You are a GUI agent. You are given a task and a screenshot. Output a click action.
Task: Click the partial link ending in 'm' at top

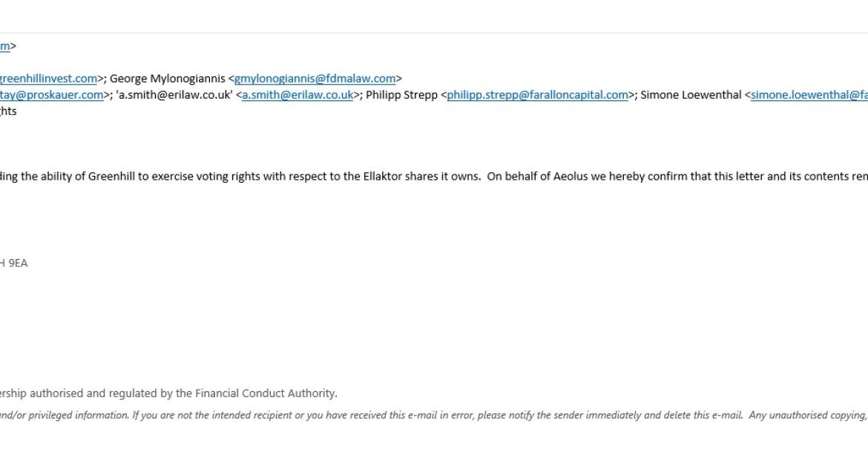(x=5, y=46)
